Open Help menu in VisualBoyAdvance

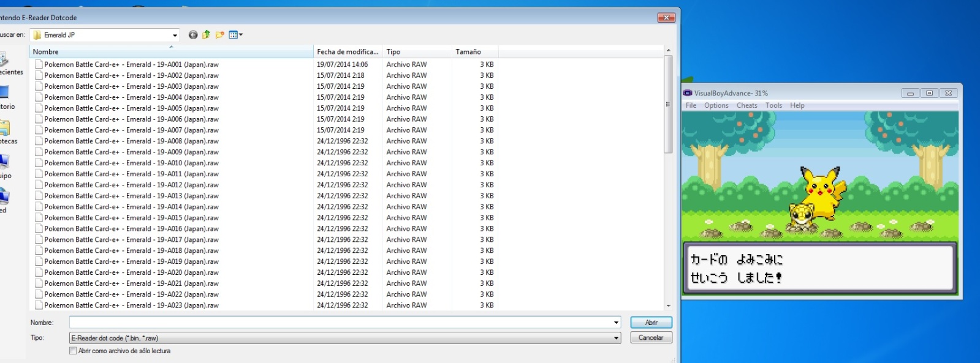click(x=797, y=105)
